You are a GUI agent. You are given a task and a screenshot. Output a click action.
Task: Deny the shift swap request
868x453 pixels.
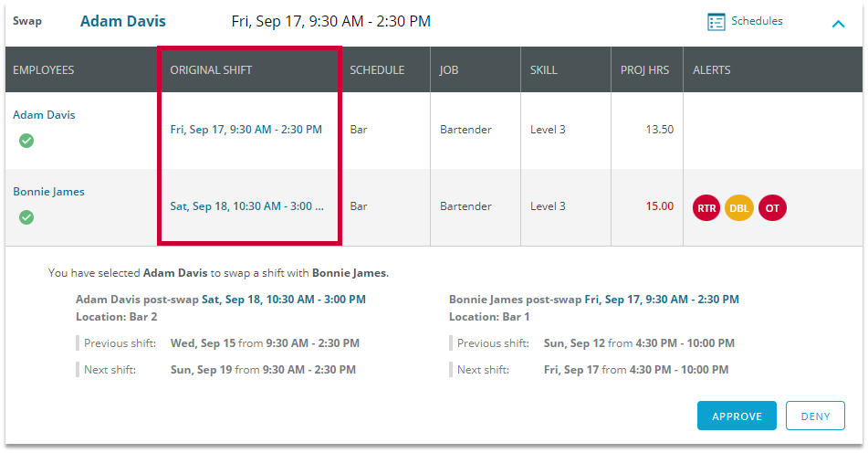815,416
